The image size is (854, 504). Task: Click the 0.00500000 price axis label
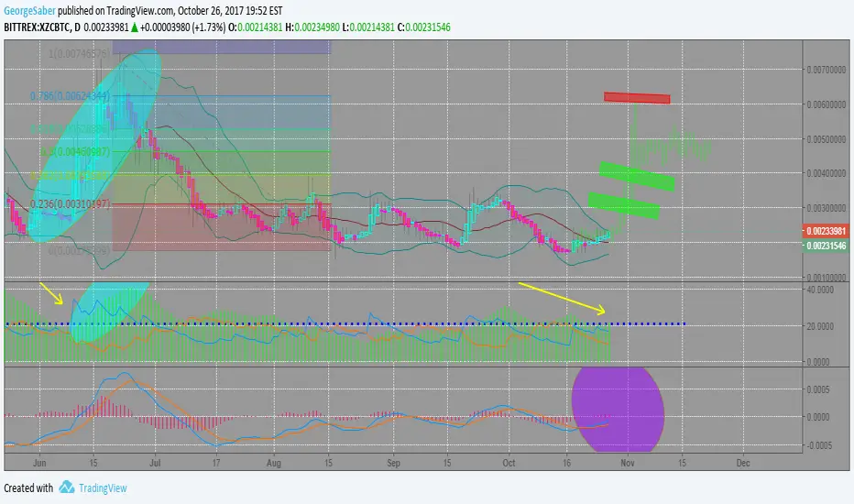(x=827, y=139)
